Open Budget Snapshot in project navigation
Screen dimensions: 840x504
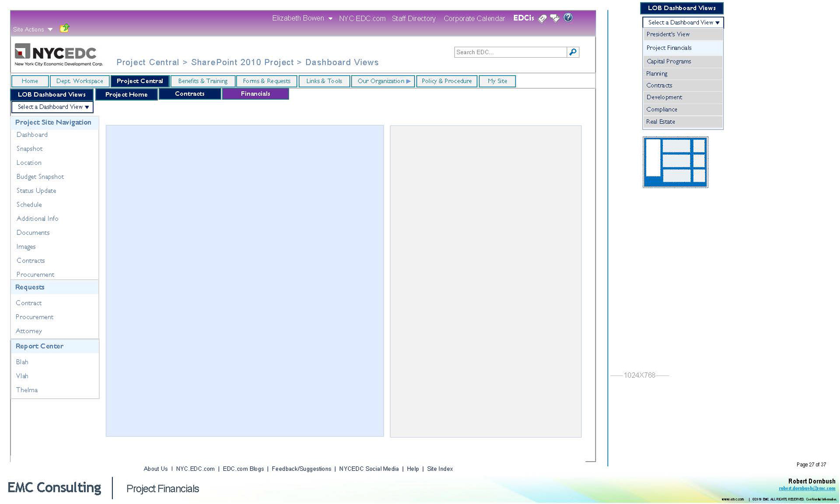pyautogui.click(x=40, y=177)
